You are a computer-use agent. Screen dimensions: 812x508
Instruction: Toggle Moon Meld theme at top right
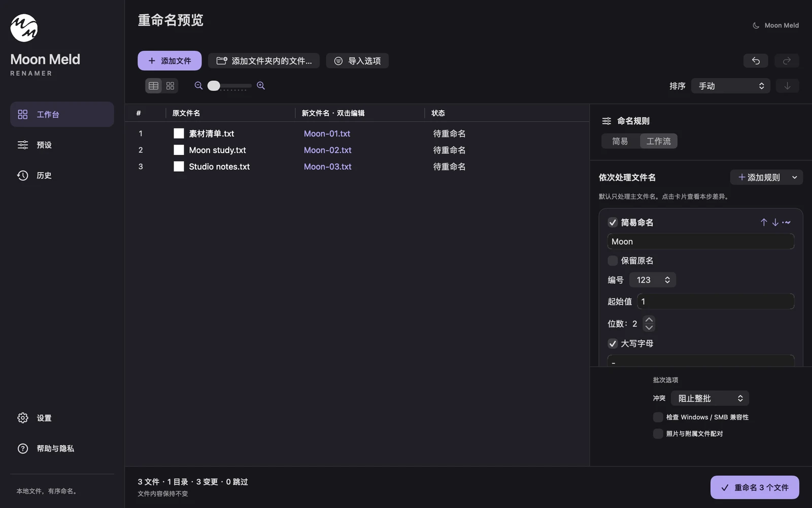tap(775, 25)
